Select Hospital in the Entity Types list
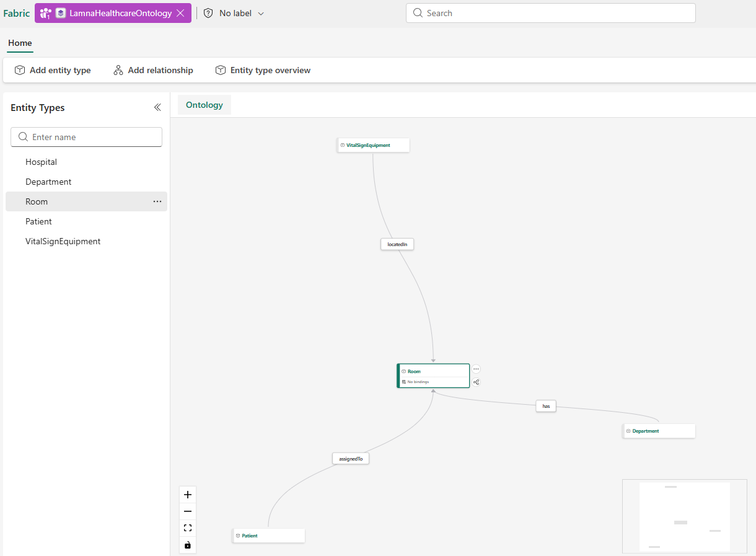The height and width of the screenshot is (556, 756). point(41,162)
